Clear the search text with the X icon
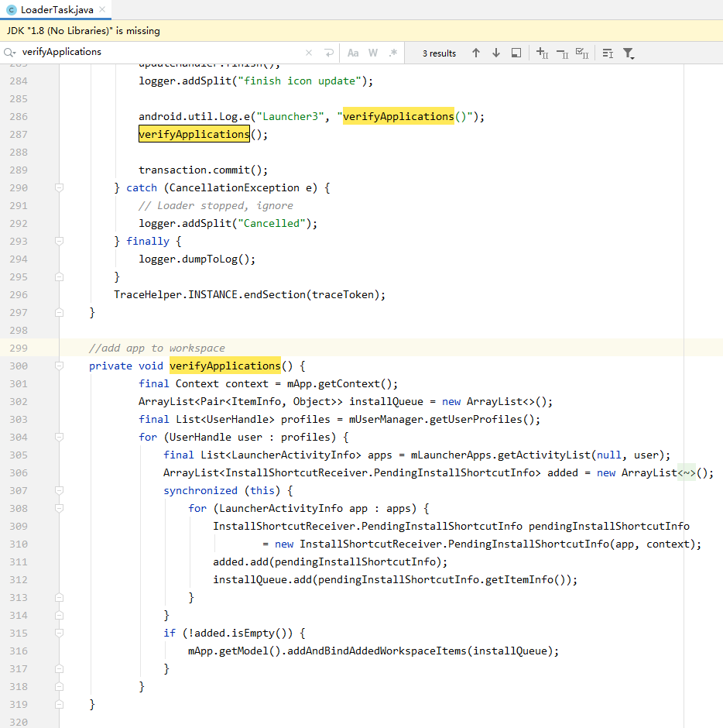The width and height of the screenshot is (723, 728). (309, 53)
